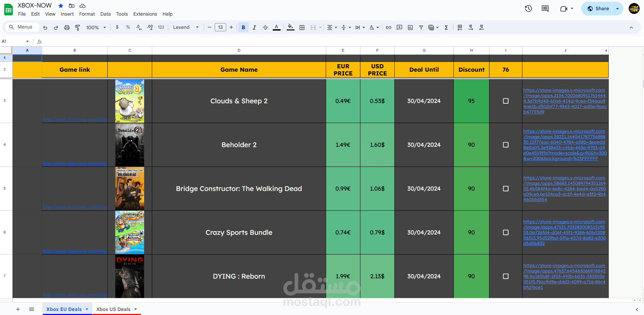The width and height of the screenshot is (644, 315).
Task: Open the text rotation dropdown
Action: tap(374, 28)
